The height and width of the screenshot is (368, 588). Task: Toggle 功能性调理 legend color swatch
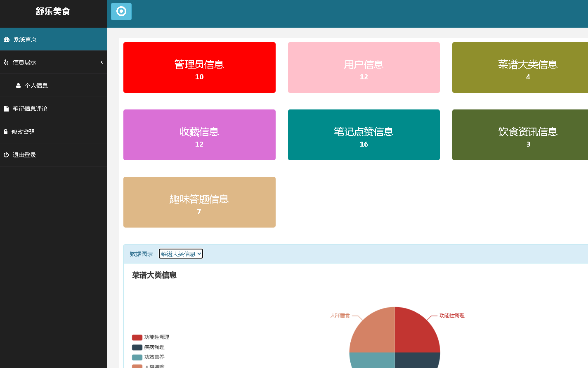tap(137, 337)
